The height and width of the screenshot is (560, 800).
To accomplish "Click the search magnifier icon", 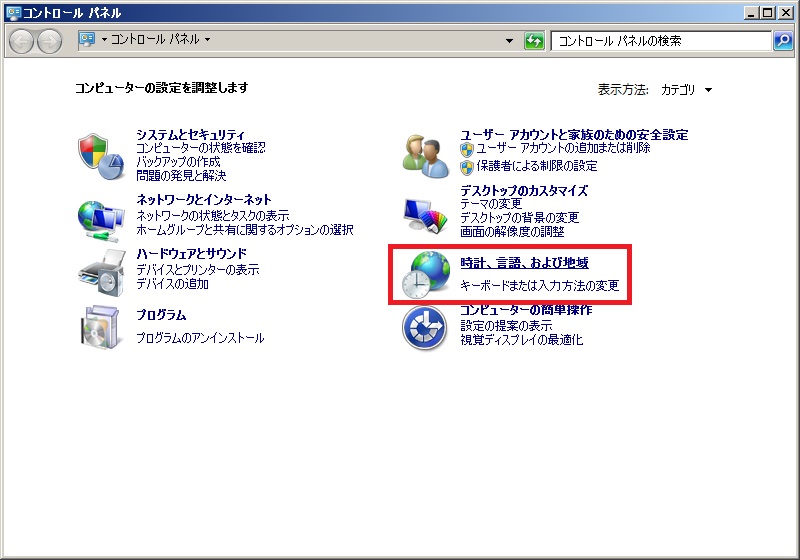I will (783, 41).
